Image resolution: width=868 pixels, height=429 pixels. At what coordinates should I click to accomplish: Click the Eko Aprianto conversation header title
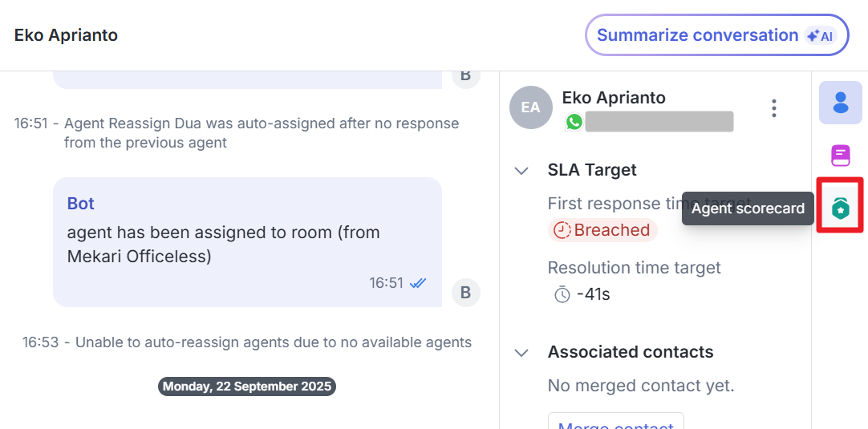[66, 35]
